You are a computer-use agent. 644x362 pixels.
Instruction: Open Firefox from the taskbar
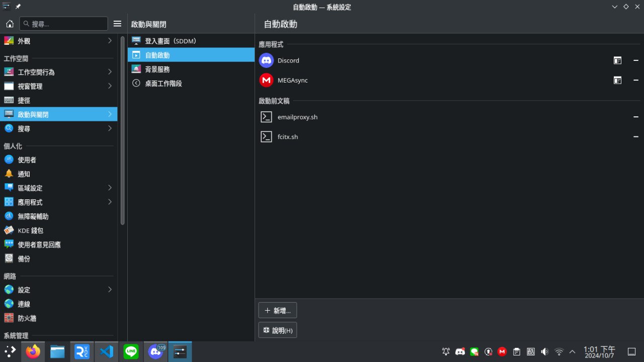coord(33,351)
